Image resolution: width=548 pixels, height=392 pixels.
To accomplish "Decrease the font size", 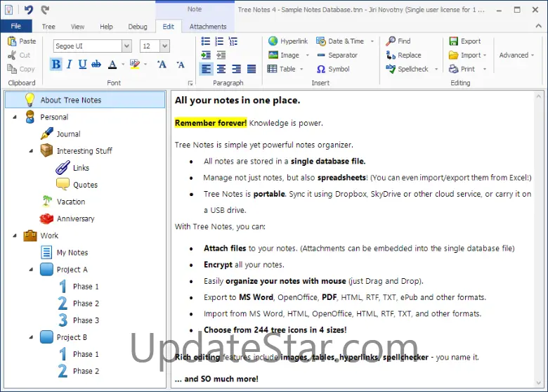I will click(x=181, y=65).
